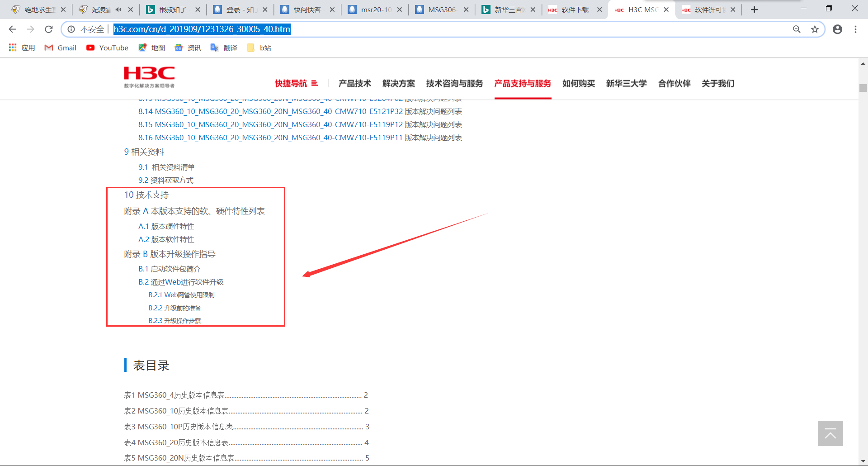Open section 8.14 E5121P32 link

pyautogui.click(x=300, y=111)
